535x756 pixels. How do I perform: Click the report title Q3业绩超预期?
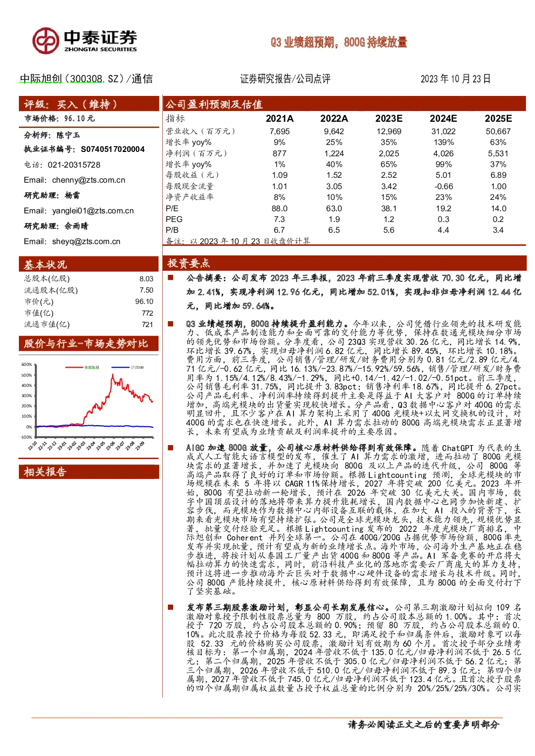(x=339, y=42)
